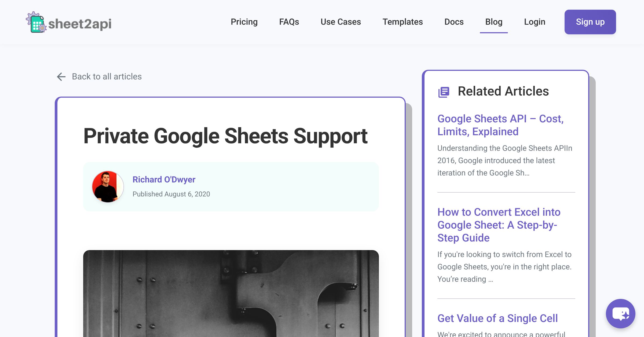Viewport: 644px width, 337px height.
Task: Click the Login link
Action: [535, 22]
